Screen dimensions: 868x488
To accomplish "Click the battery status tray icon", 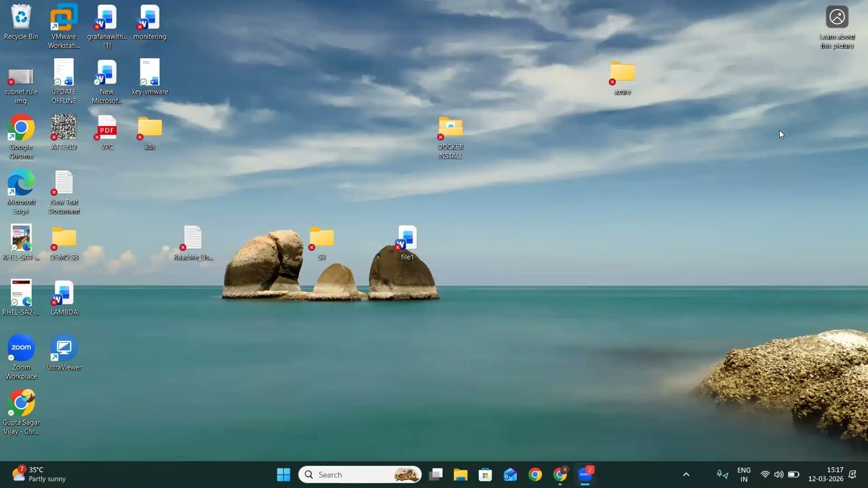I will click(793, 474).
